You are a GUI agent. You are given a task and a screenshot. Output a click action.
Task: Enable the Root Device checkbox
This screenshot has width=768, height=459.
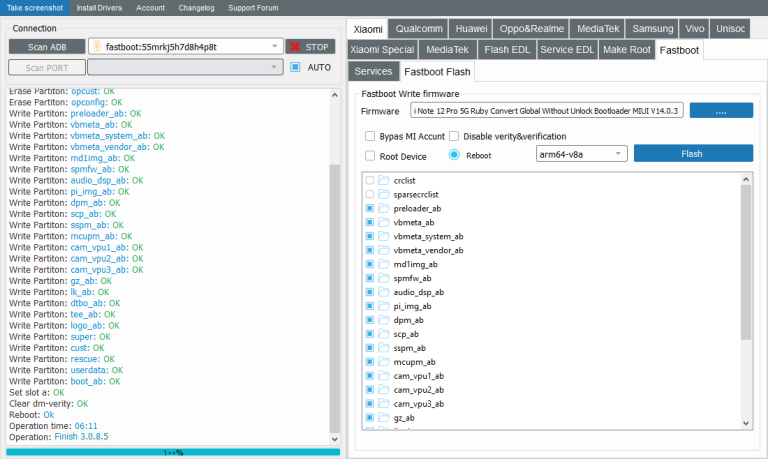click(370, 156)
